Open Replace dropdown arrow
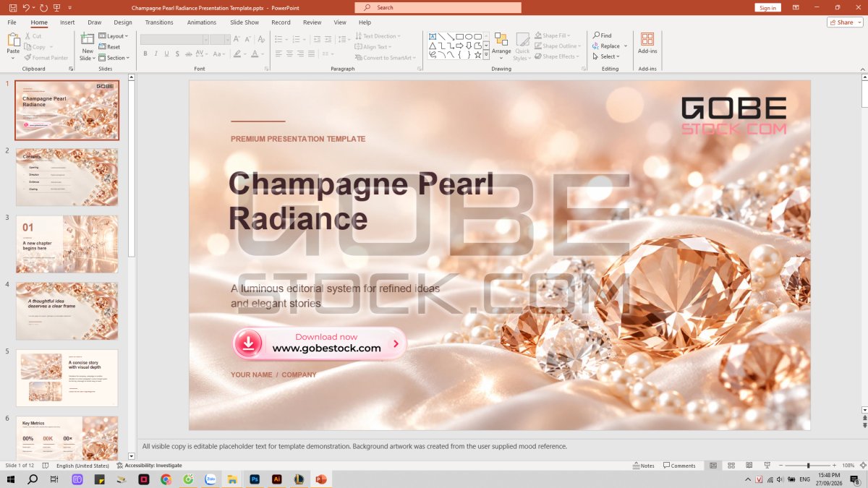The image size is (868, 488). (x=626, y=46)
